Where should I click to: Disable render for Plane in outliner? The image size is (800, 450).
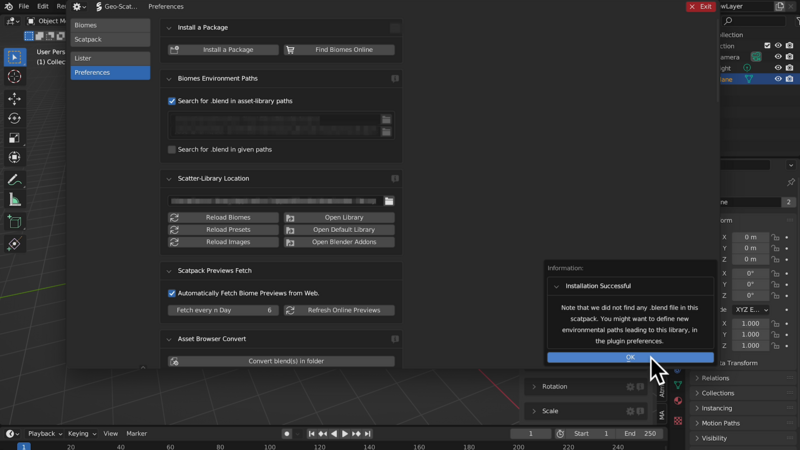[789, 79]
